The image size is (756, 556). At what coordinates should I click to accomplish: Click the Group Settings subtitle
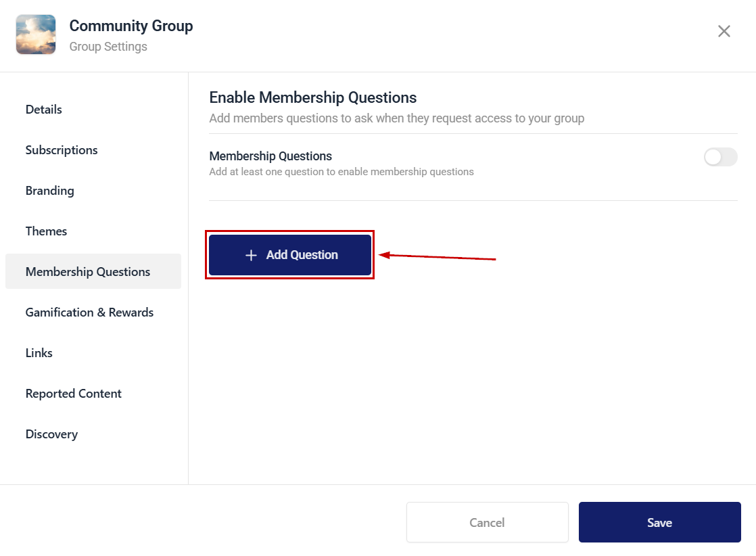108,47
